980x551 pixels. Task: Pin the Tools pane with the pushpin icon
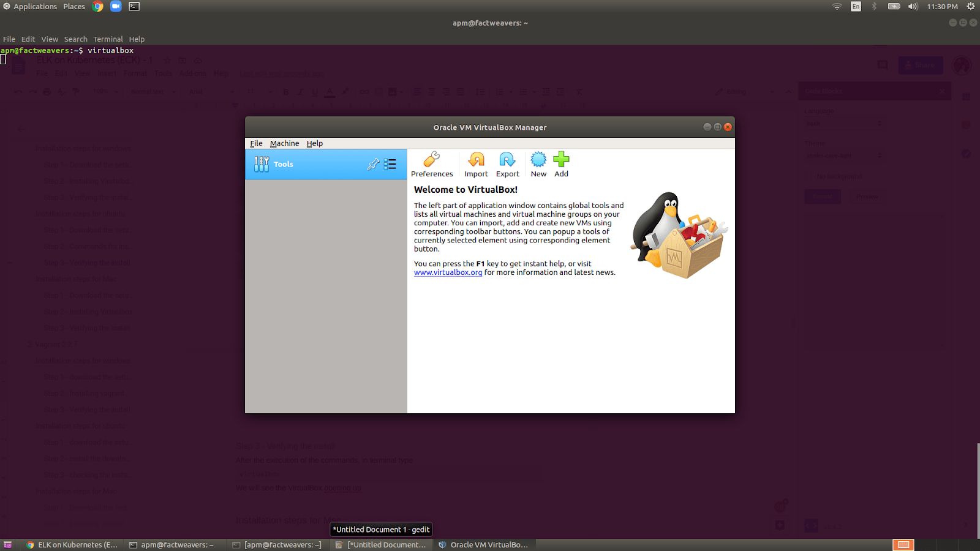coord(373,164)
